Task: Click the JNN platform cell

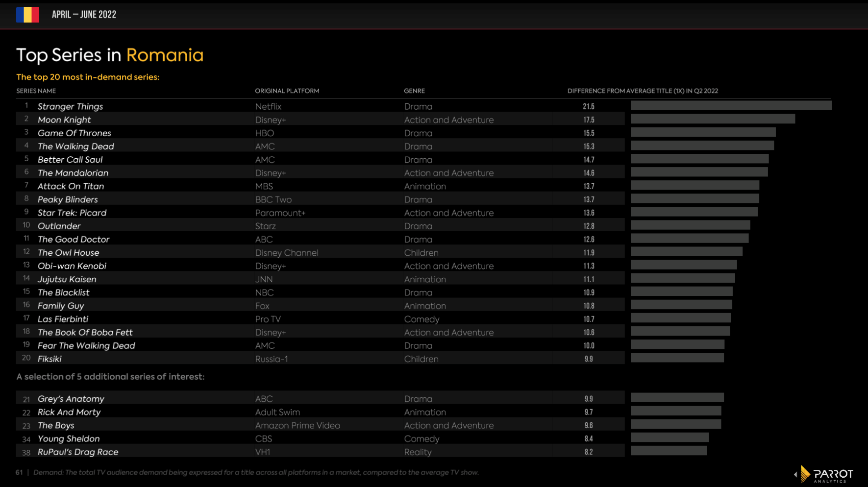Action: (x=264, y=279)
